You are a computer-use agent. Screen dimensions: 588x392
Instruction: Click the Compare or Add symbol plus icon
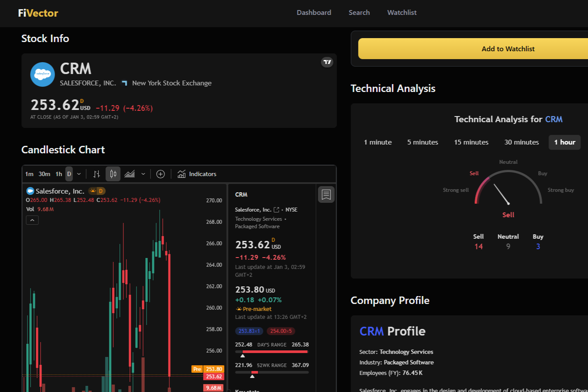click(x=161, y=174)
